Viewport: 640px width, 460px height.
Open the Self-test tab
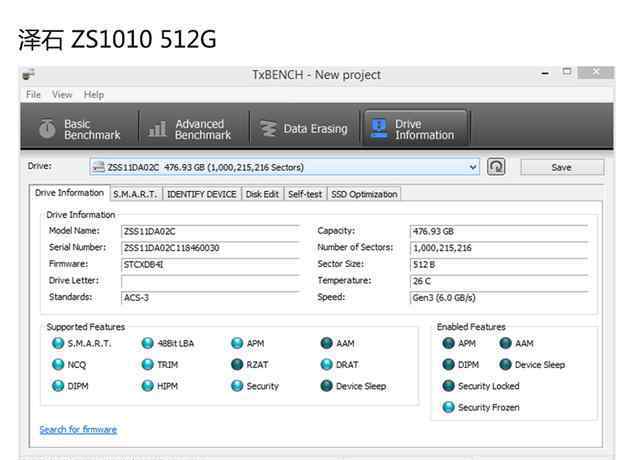click(305, 194)
